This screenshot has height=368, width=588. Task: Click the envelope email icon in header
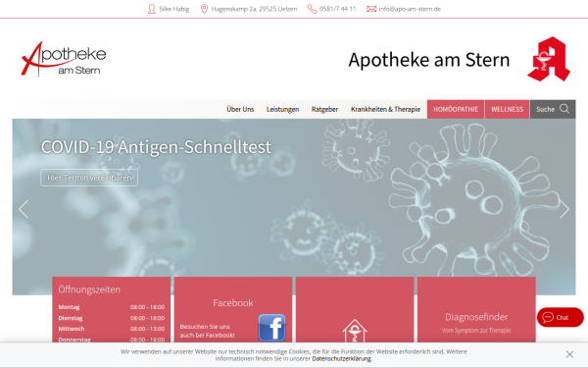pyautogui.click(x=371, y=9)
